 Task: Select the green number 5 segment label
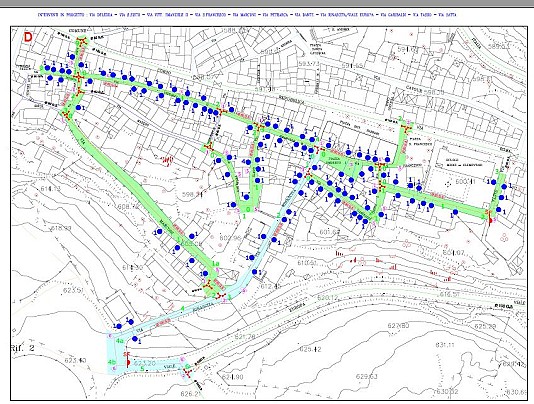142,369
